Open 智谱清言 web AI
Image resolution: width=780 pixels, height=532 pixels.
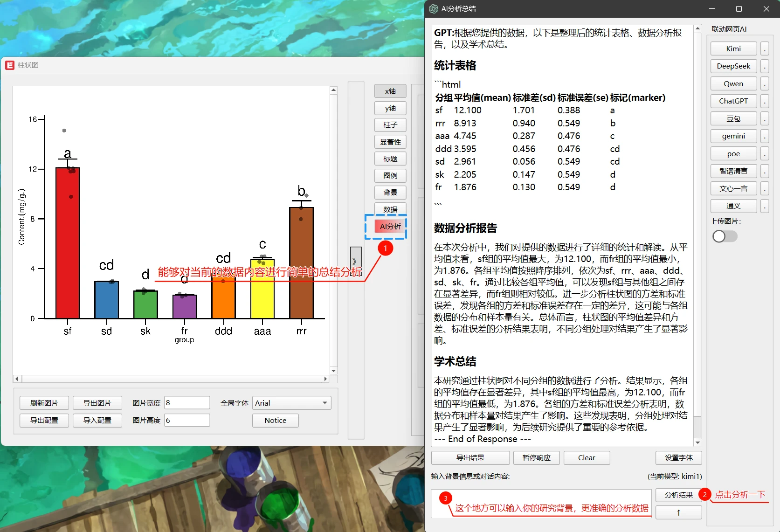coord(733,171)
